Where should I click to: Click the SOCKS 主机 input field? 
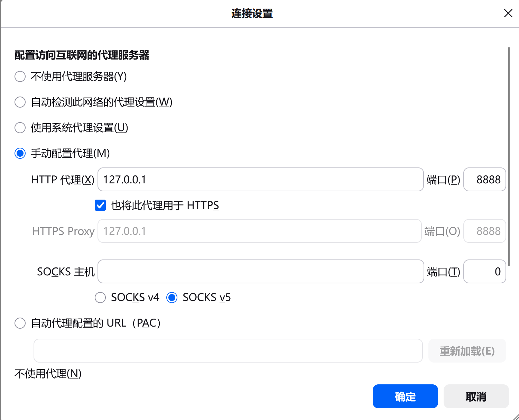pyautogui.click(x=260, y=271)
